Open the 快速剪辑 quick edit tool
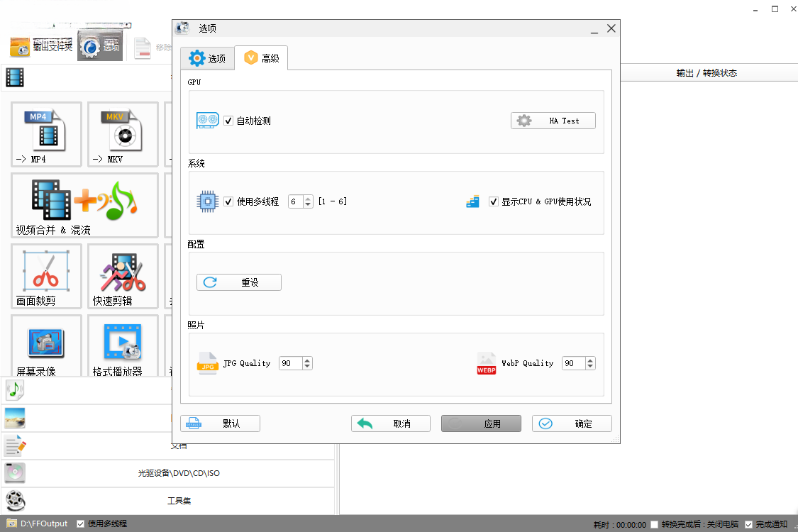 pos(123,276)
